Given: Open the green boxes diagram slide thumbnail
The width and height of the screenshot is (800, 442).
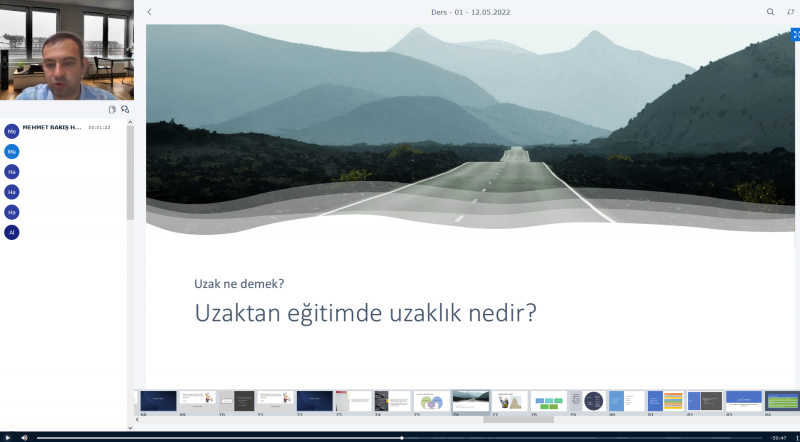Looking at the screenshot, I should tap(548, 400).
